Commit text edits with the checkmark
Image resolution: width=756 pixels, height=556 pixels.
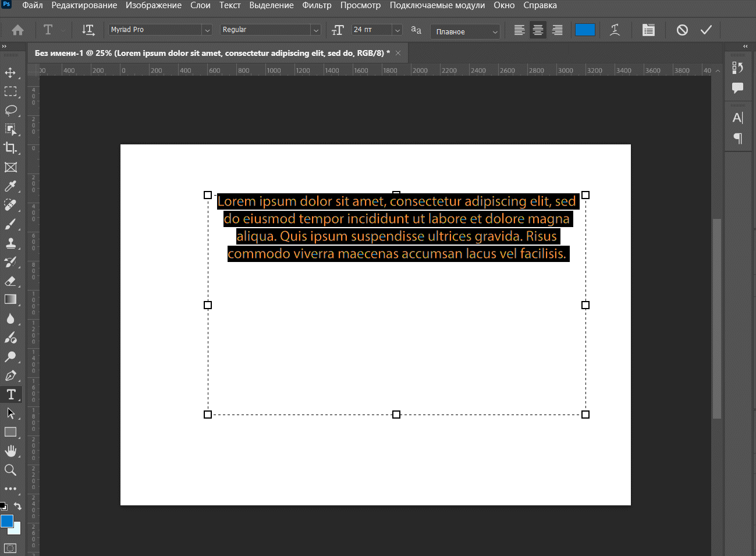click(706, 30)
